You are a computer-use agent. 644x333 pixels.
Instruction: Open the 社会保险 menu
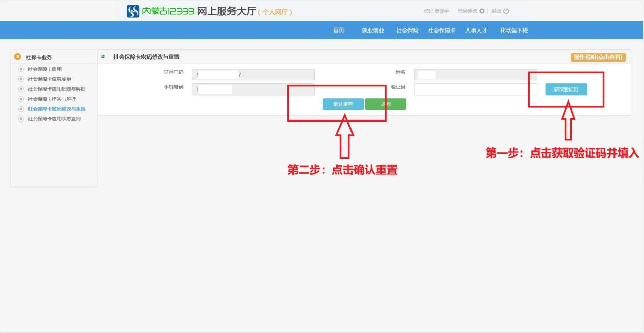coord(407,31)
